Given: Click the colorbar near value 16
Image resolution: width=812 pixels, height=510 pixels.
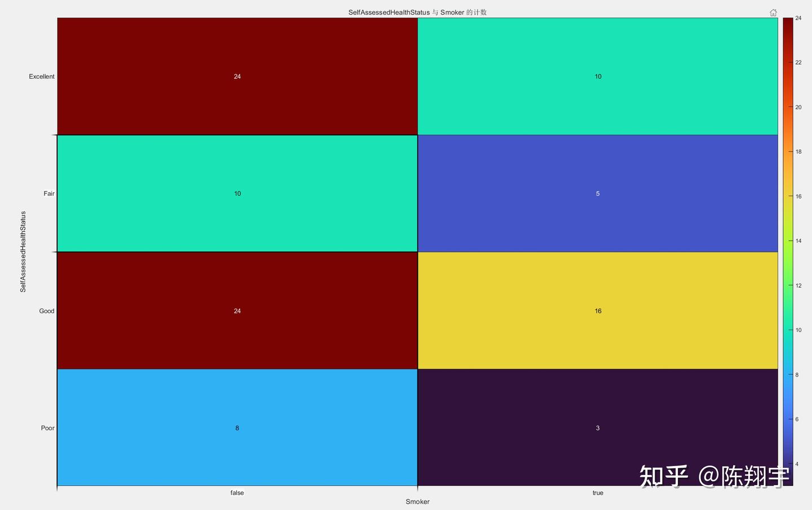Looking at the screenshot, I should pyautogui.click(x=788, y=196).
